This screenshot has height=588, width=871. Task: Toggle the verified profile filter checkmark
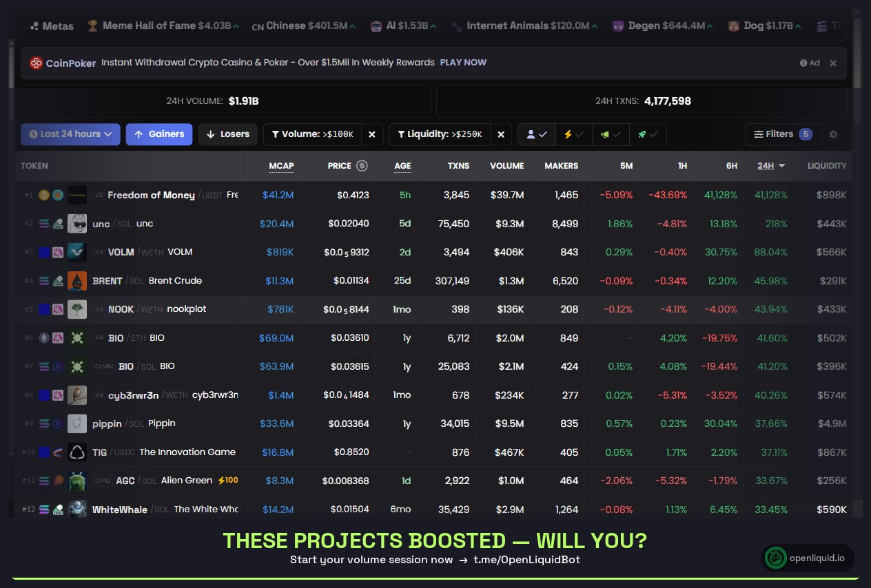click(536, 134)
